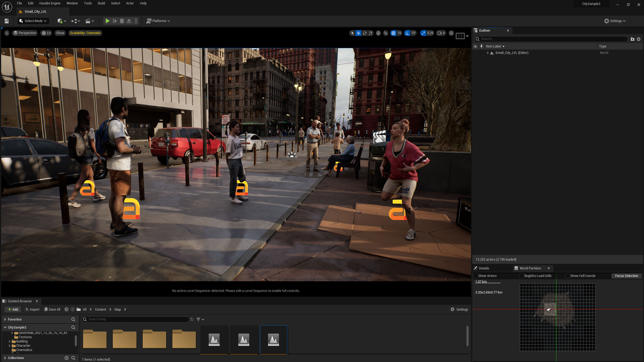Viewport: 644px width, 362px height.
Task: Click Save All in Content Browser
Action: point(52,309)
